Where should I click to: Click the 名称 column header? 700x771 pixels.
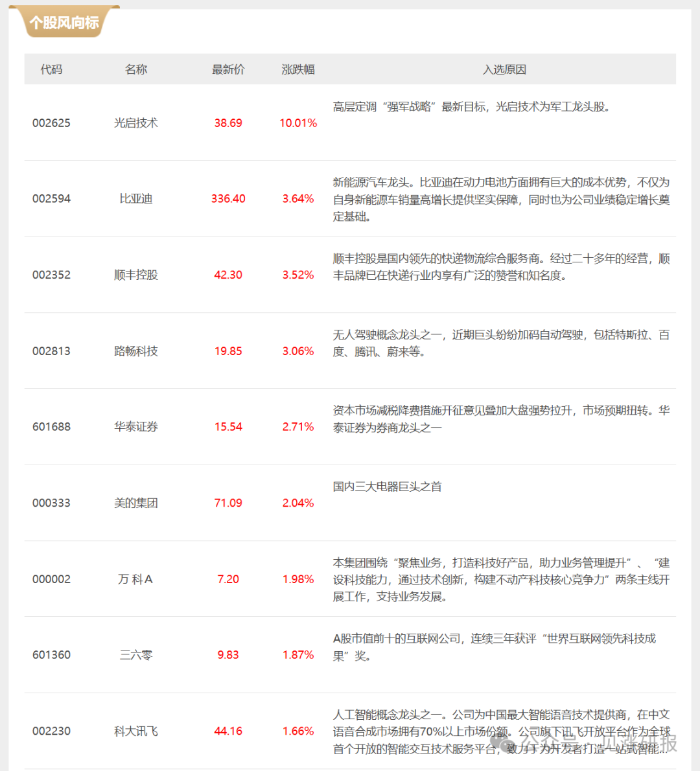coord(135,69)
